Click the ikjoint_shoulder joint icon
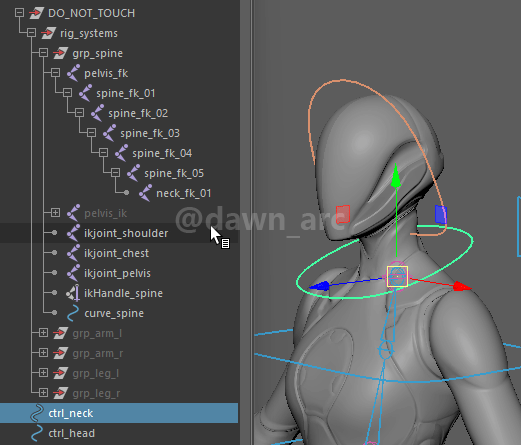The image size is (521, 445). coord(73,233)
